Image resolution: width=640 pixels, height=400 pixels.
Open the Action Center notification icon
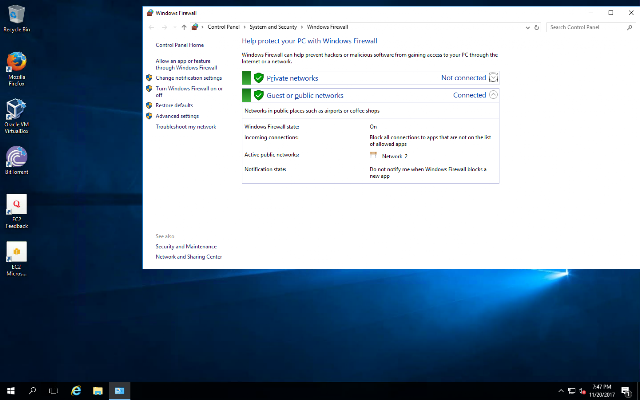pyautogui.click(x=626, y=391)
